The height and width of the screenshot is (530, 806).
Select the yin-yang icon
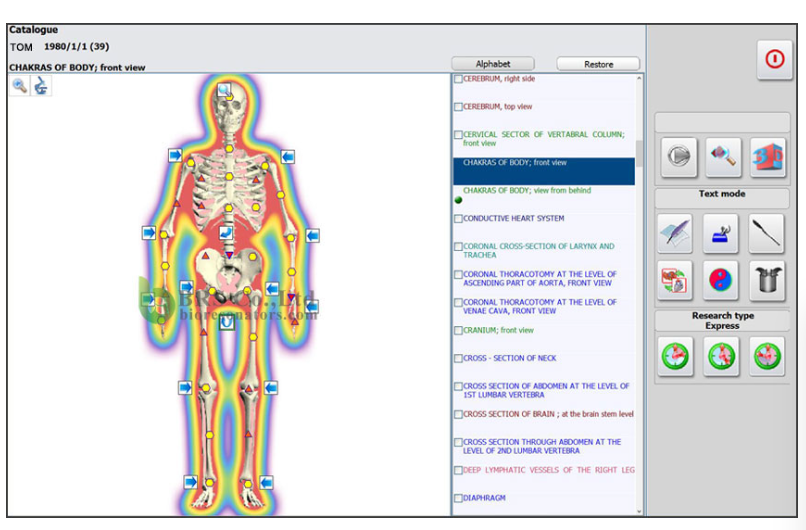click(721, 281)
